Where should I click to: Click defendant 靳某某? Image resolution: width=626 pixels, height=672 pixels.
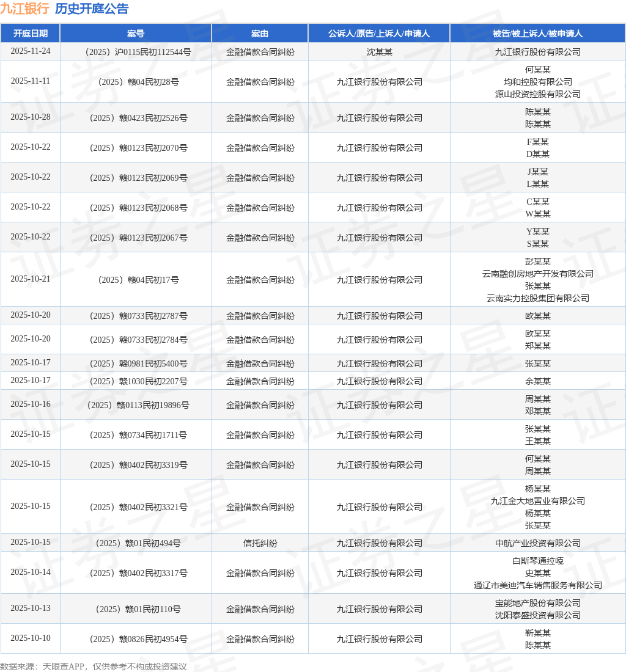(x=538, y=633)
